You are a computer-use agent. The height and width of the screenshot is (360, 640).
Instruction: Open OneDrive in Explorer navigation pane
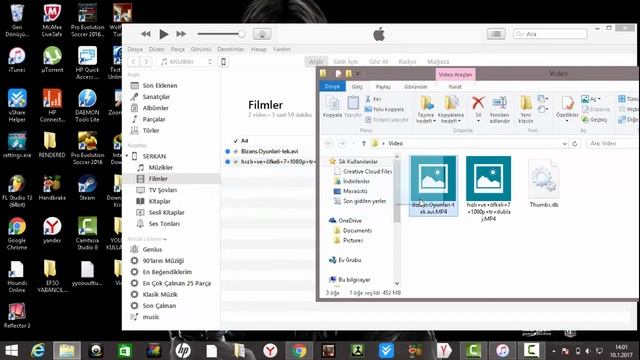(x=349, y=221)
